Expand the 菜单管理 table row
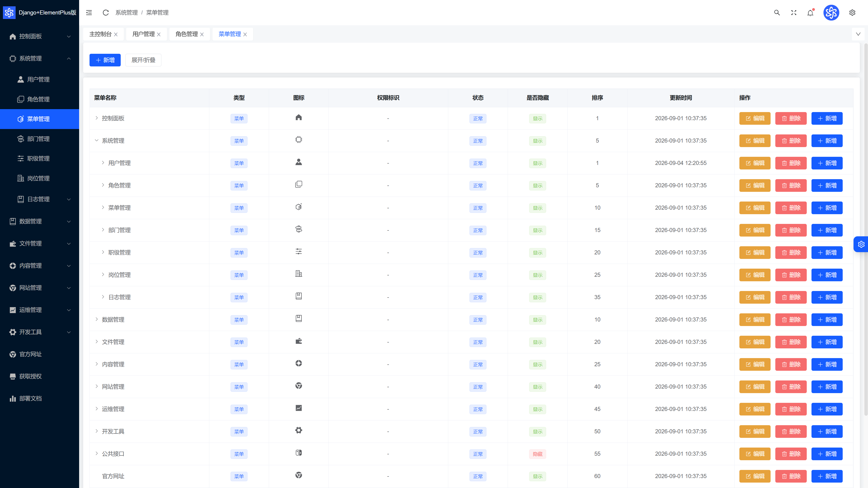Image resolution: width=868 pixels, height=488 pixels. pyautogui.click(x=103, y=207)
